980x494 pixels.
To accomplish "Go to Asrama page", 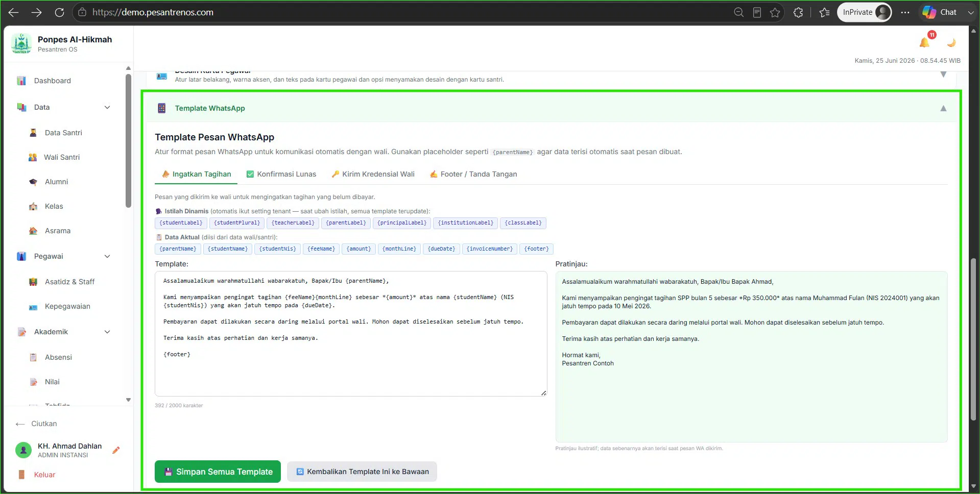I will tap(58, 231).
